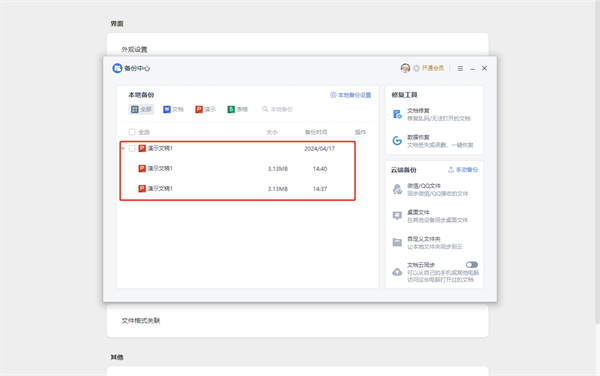This screenshot has width=600, height=376.
Task: Tick the 全选 select-all checkbox
Action: 132,132
